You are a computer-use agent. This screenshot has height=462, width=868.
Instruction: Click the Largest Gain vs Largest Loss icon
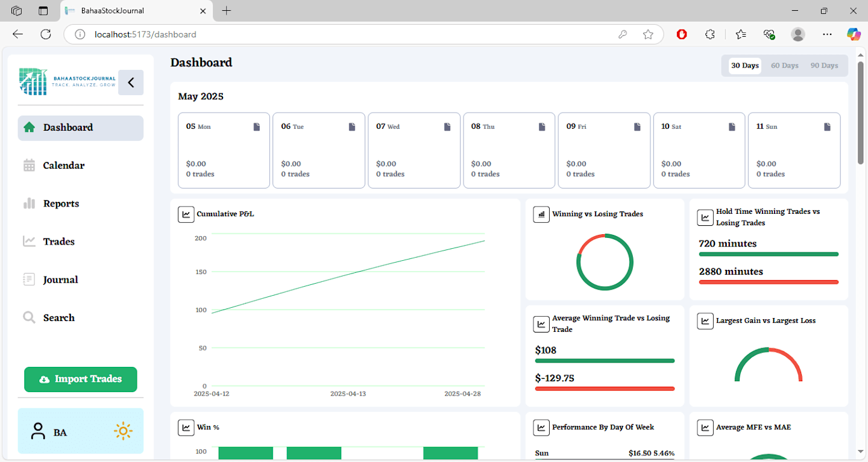coord(705,320)
